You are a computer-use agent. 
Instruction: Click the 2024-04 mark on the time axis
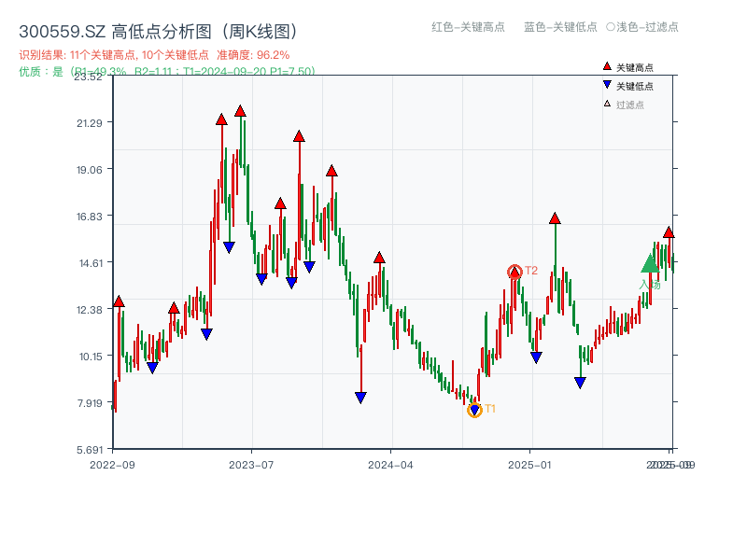(x=389, y=464)
